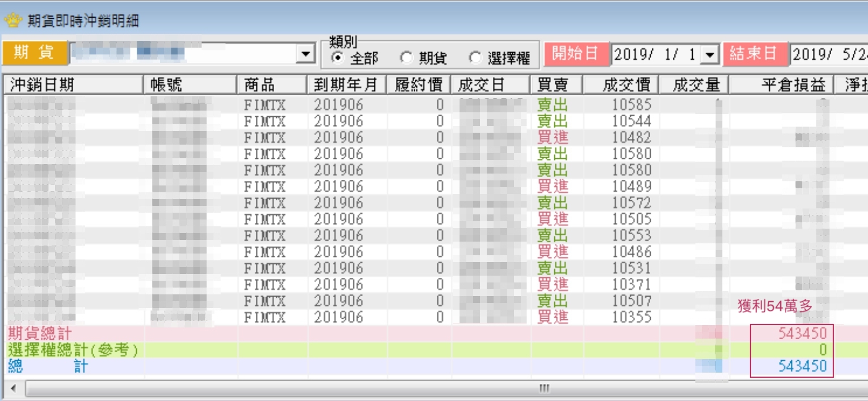Select the row with price 10355

click(434, 317)
